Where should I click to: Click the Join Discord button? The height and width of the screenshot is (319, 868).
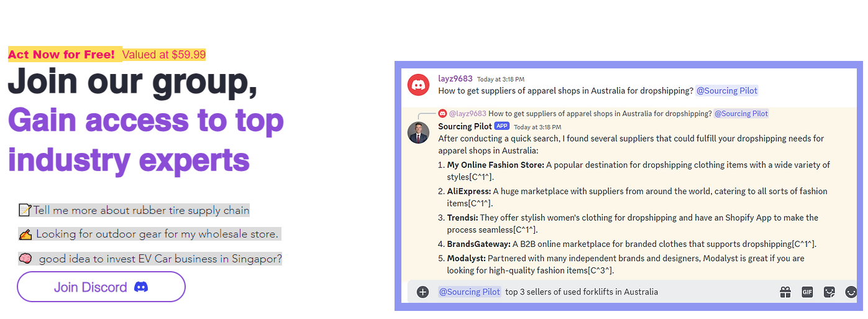(101, 287)
